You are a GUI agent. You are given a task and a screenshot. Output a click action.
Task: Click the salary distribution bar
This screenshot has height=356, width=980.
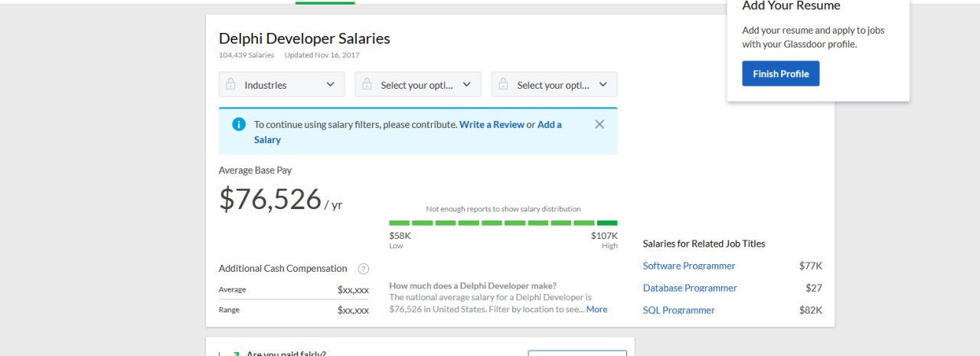(503, 223)
